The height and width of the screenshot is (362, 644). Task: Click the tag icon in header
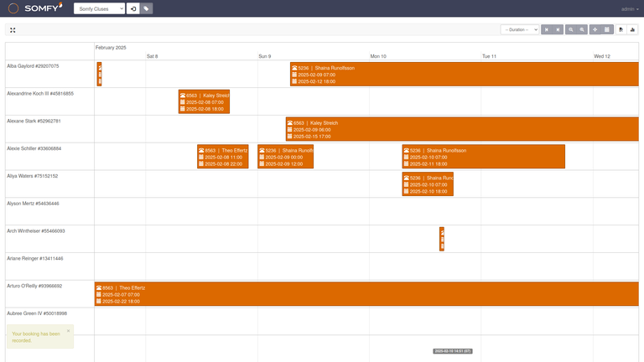[147, 8]
